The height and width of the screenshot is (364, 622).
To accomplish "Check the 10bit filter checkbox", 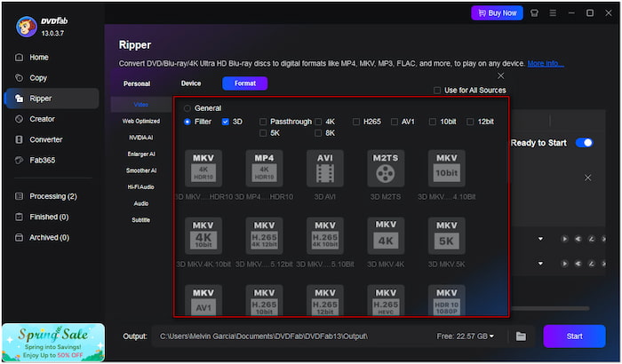I will point(433,122).
